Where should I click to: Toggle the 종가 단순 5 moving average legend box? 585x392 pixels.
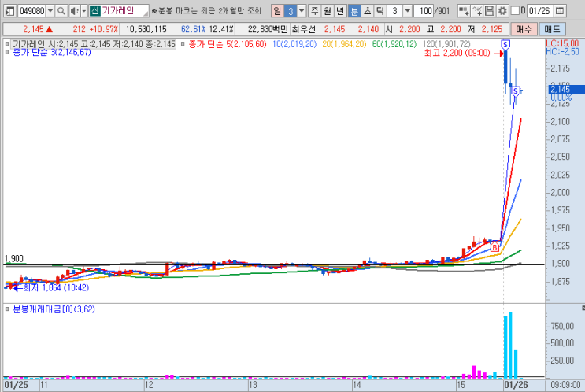pyautogui.click(x=183, y=44)
